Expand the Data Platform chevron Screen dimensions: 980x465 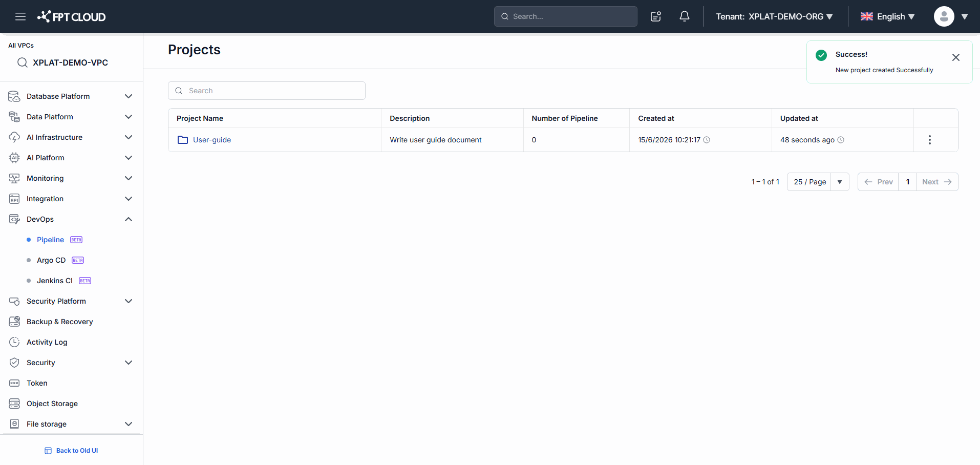tap(129, 117)
